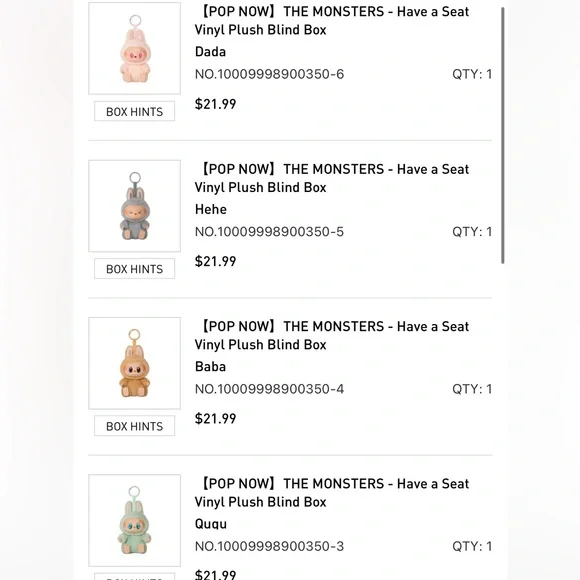Open the gray Hehe plush thumbnail
Image resolution: width=580 pixels, height=580 pixels.
pyautogui.click(x=135, y=206)
